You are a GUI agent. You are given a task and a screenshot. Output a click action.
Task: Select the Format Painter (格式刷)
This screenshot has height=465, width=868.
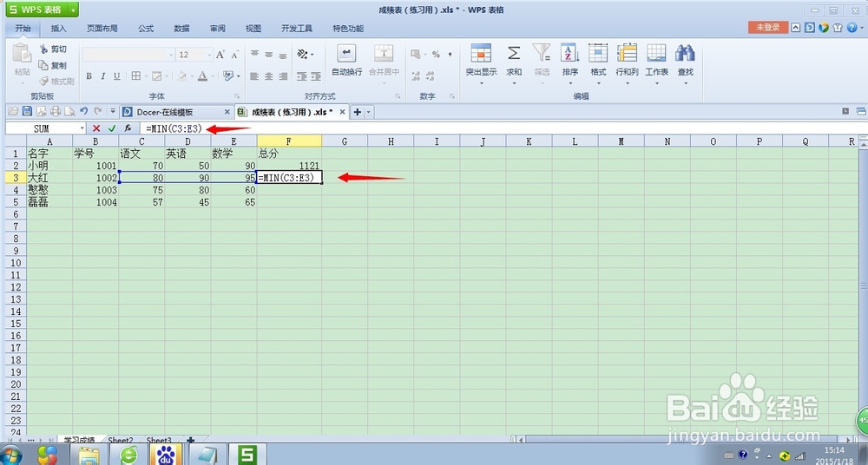56,82
